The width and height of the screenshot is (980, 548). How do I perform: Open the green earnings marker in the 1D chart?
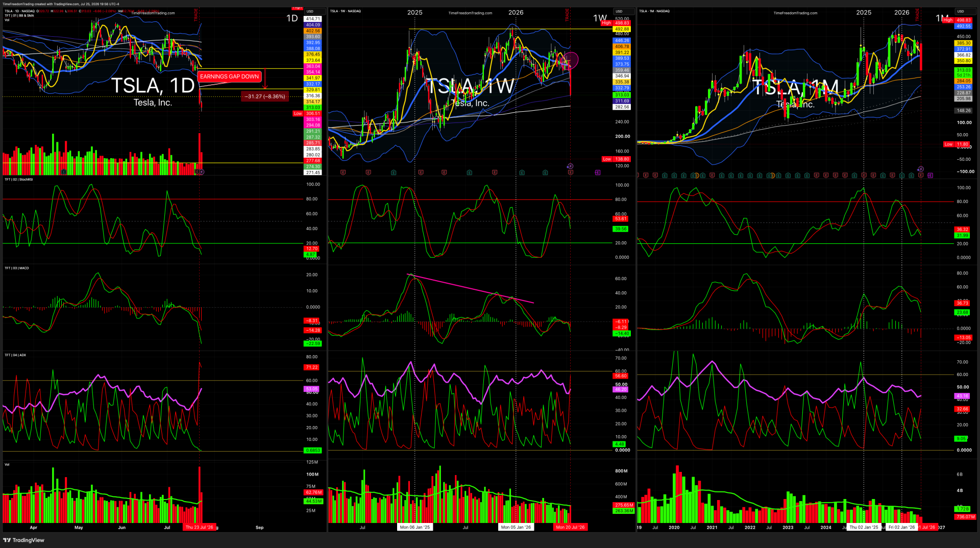tap(63, 172)
